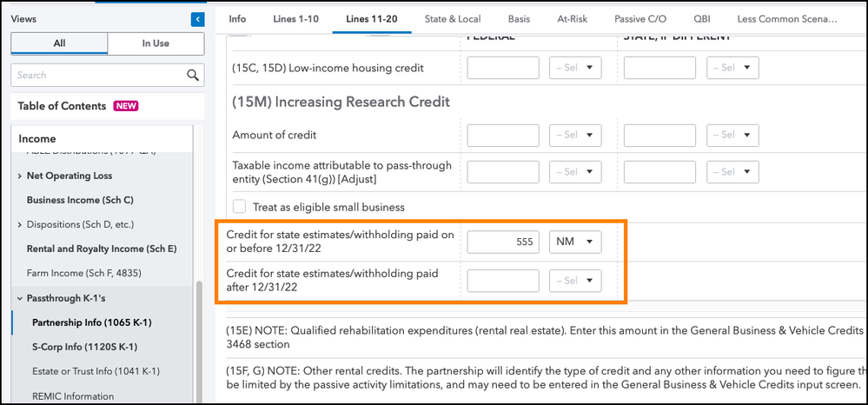Switch to the In Use views toggle

[x=156, y=43]
